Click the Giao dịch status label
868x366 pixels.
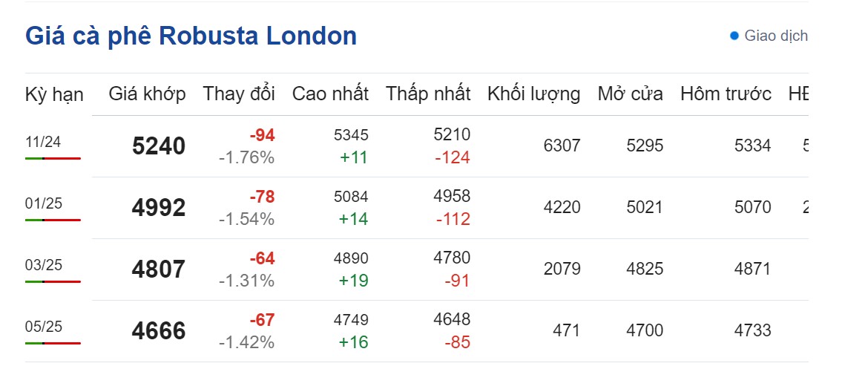pos(775,36)
